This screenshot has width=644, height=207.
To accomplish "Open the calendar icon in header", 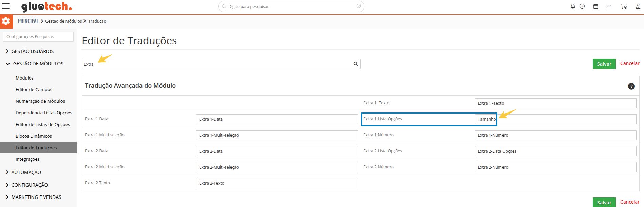I will coord(595,6).
